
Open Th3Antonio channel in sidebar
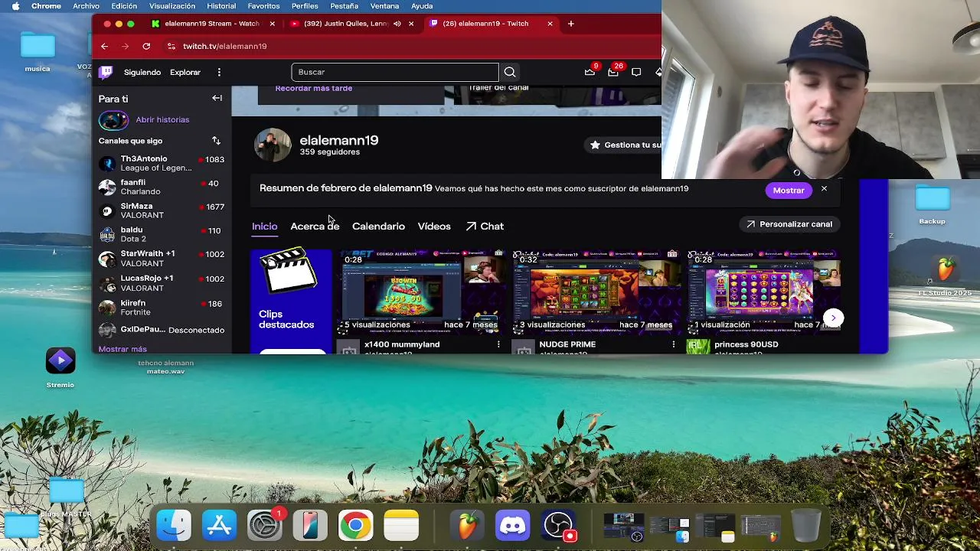click(x=162, y=163)
